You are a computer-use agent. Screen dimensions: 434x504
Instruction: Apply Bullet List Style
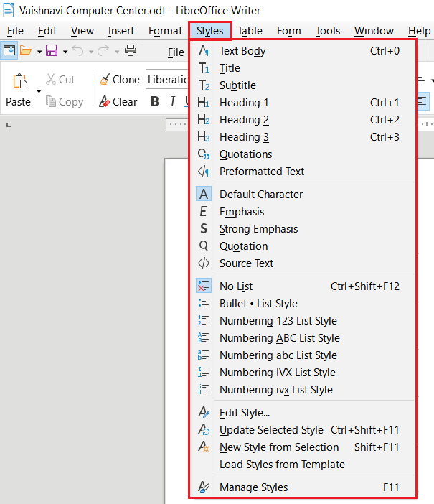pos(303,304)
